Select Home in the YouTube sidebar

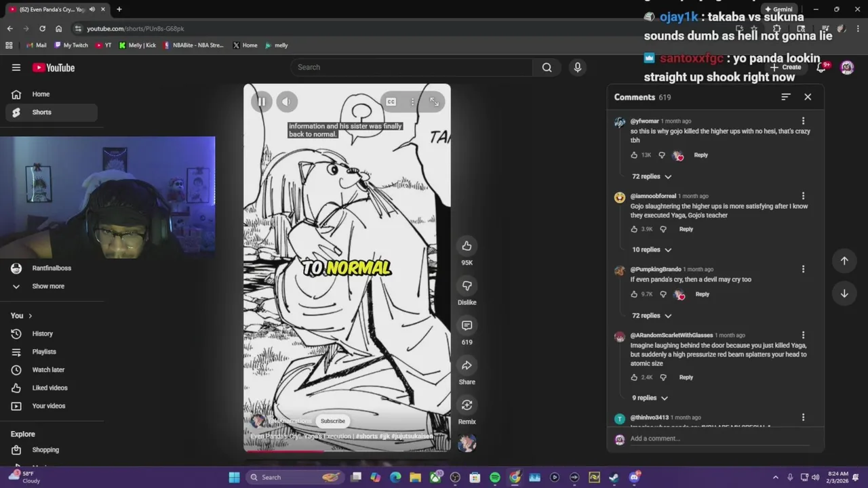(x=52, y=94)
